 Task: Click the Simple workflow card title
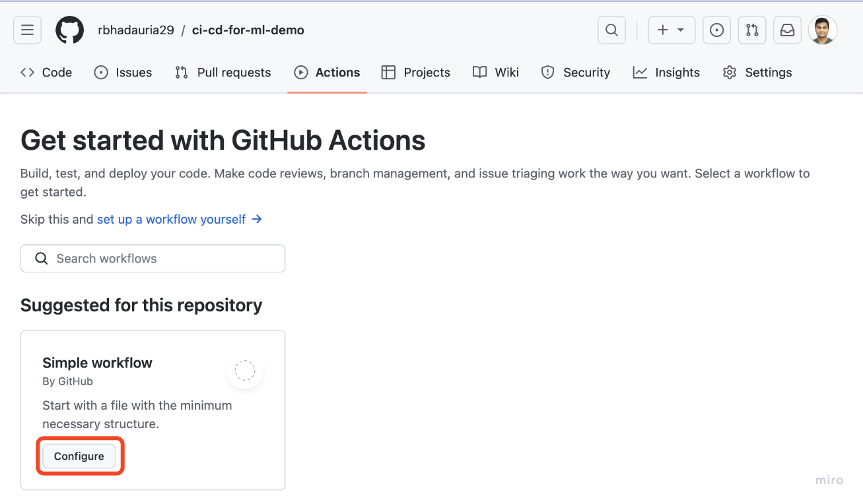(x=97, y=363)
